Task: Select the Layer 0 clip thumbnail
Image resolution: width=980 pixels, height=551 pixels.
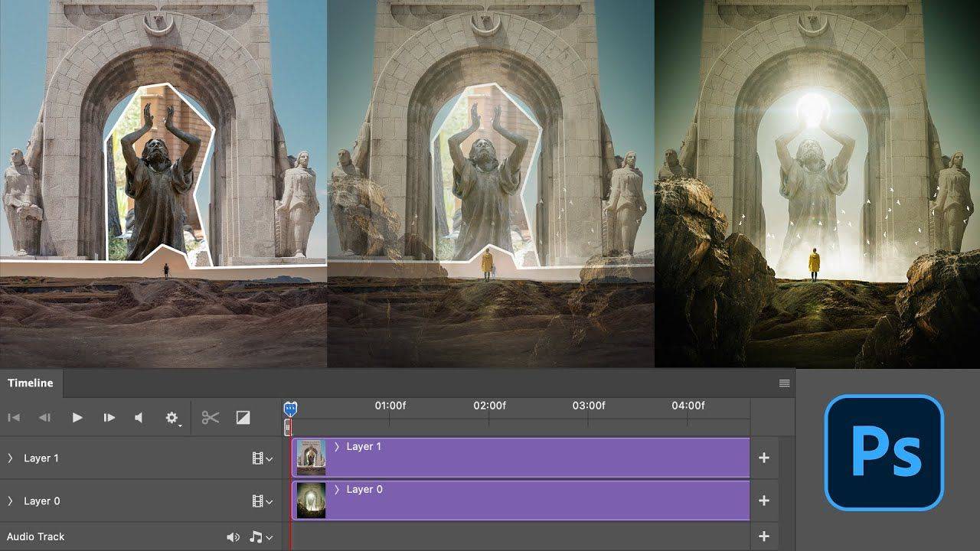Action: [309, 500]
